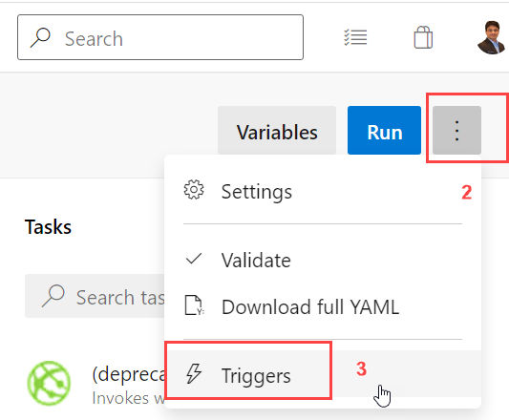Open the Marketplace shopping bag icon
The height and width of the screenshot is (420, 509).
coord(423,37)
